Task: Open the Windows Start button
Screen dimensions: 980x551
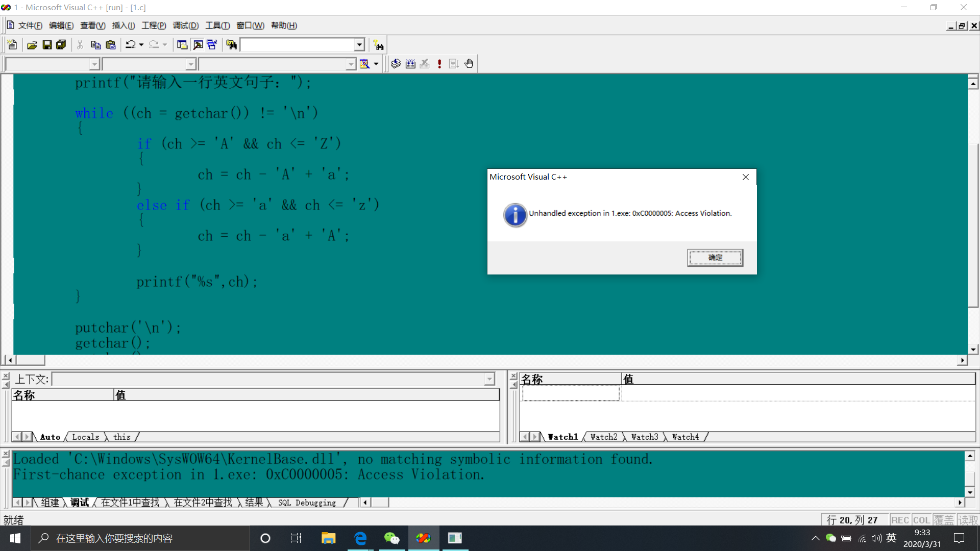Action: [15, 538]
